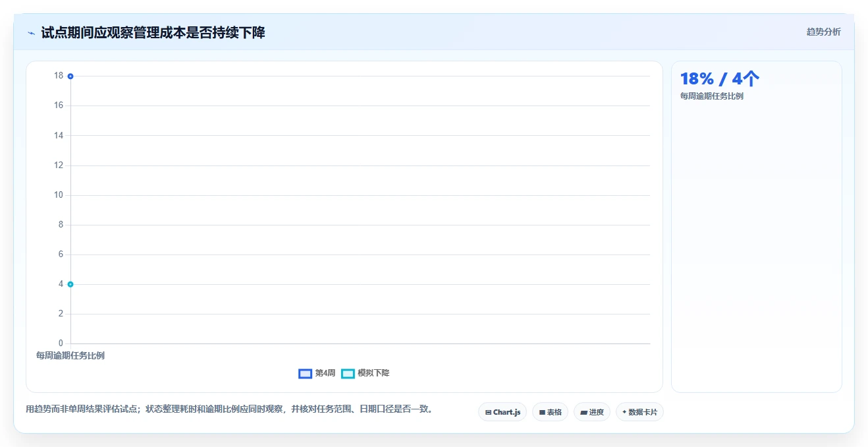This screenshot has width=868, height=447.
Task: Click the y-axis tick label 10
Action: [x=59, y=194]
